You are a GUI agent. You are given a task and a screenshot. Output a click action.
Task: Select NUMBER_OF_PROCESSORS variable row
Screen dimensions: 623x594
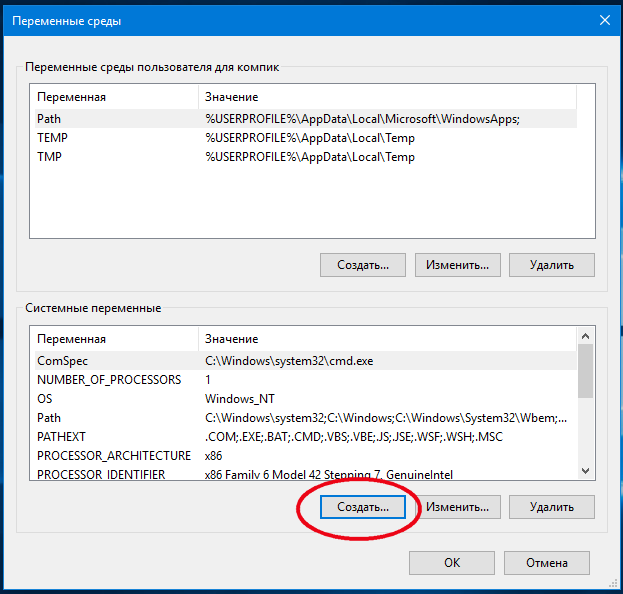[306, 380]
